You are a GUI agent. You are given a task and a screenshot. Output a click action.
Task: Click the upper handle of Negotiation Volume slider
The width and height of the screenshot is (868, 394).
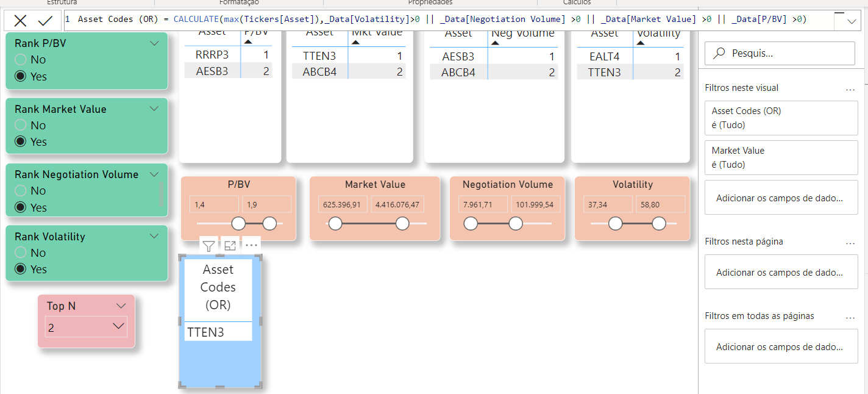click(x=516, y=224)
